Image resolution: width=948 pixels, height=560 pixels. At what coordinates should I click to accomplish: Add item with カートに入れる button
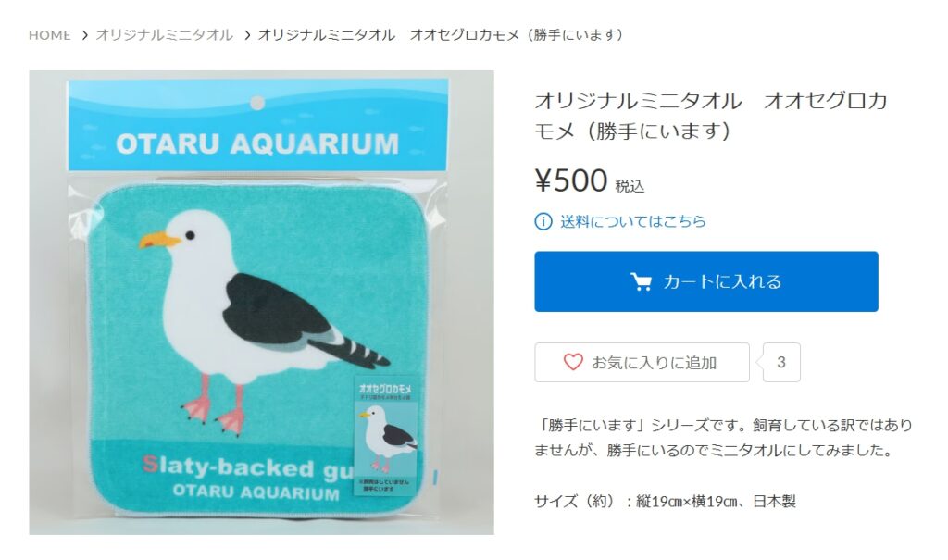click(706, 281)
